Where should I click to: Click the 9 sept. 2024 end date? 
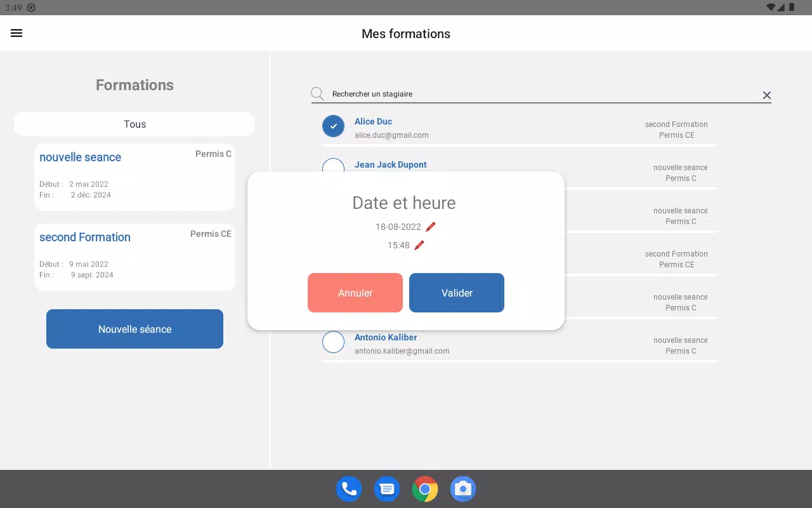(x=92, y=275)
